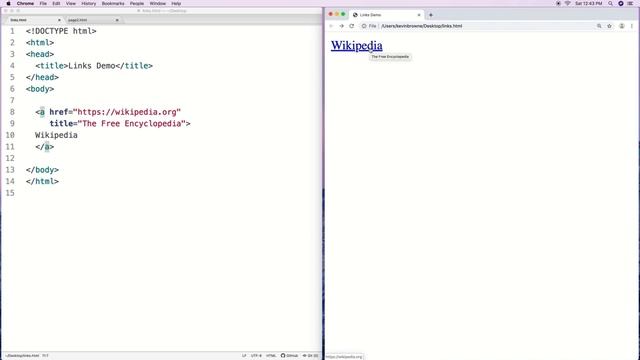Open Chrome's three-dot menu

(x=632, y=26)
